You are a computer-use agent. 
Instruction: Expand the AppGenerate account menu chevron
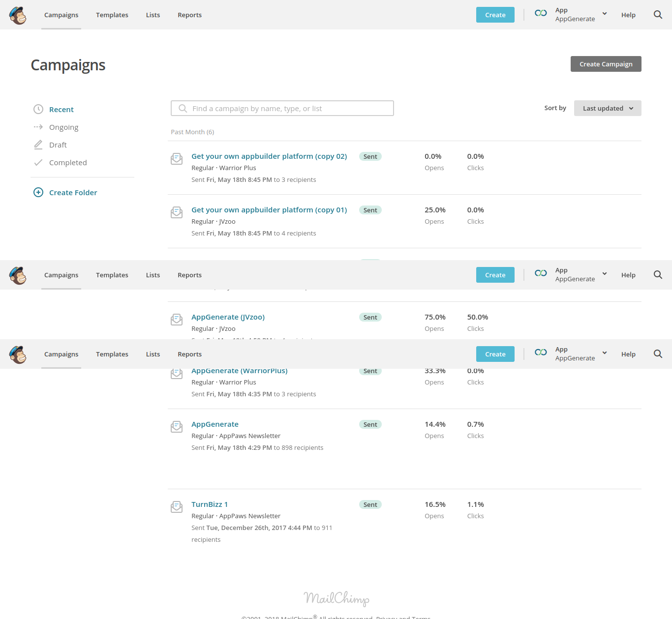(605, 14)
